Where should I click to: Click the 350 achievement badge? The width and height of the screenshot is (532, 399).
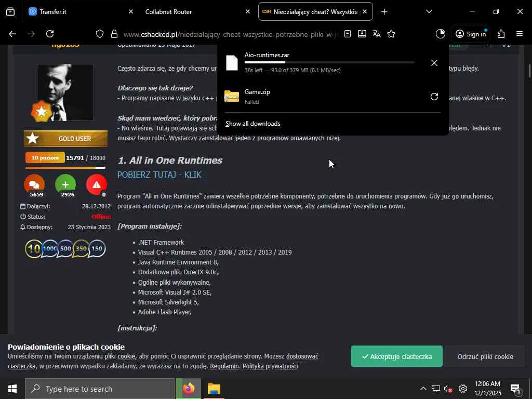(81, 249)
